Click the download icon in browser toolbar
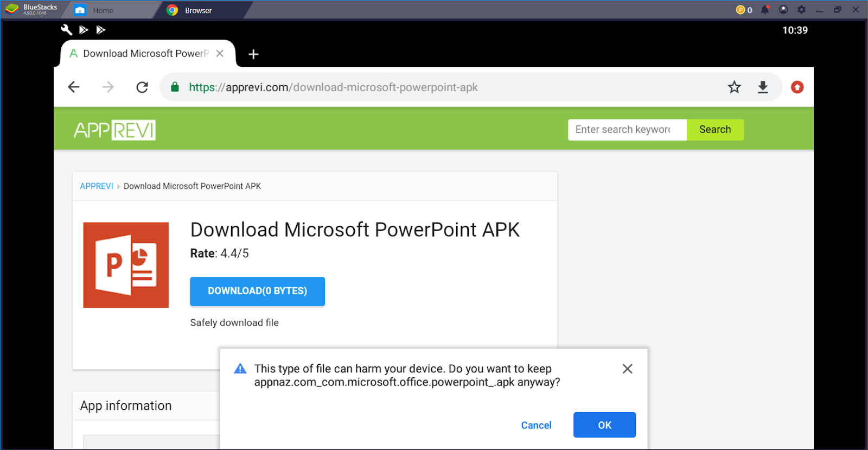 [763, 87]
